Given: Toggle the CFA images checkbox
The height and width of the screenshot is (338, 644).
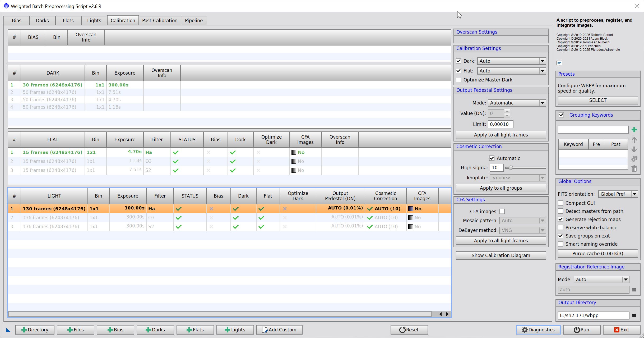Looking at the screenshot, I should [502, 211].
